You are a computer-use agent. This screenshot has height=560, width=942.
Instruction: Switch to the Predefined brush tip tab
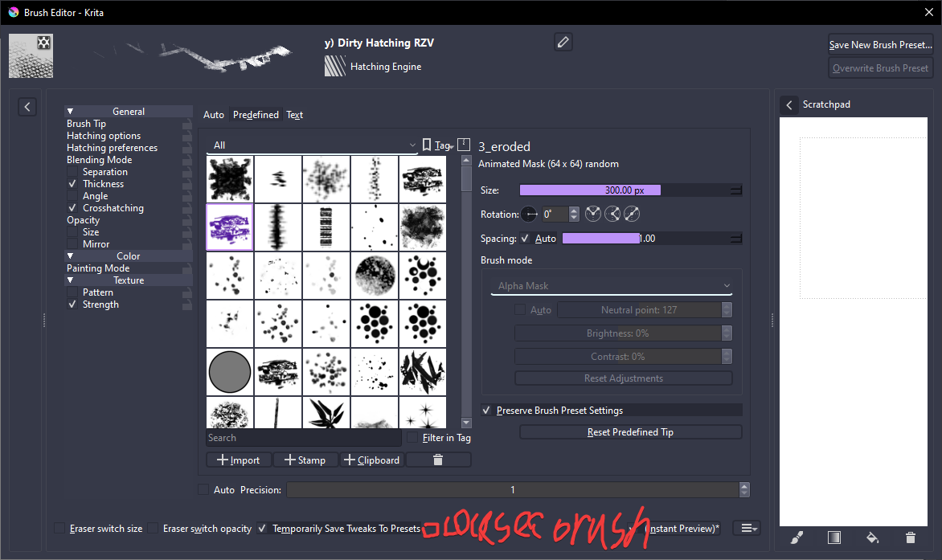(256, 115)
